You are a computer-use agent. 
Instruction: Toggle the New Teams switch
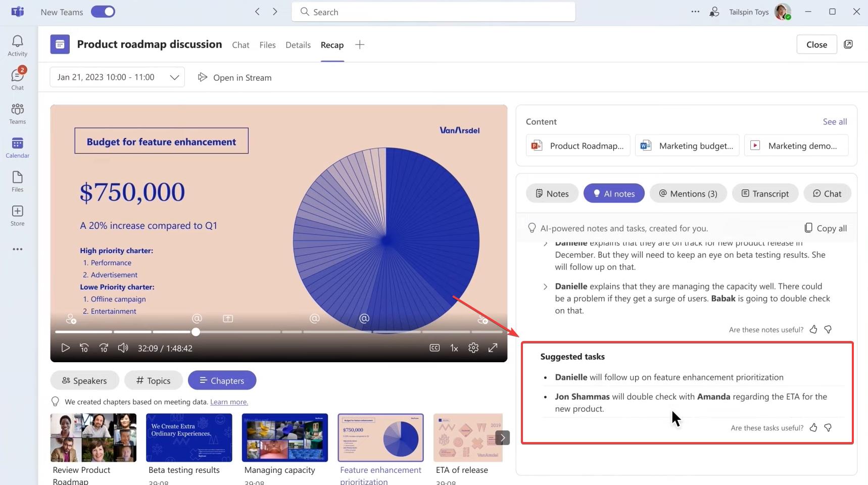coord(103,12)
